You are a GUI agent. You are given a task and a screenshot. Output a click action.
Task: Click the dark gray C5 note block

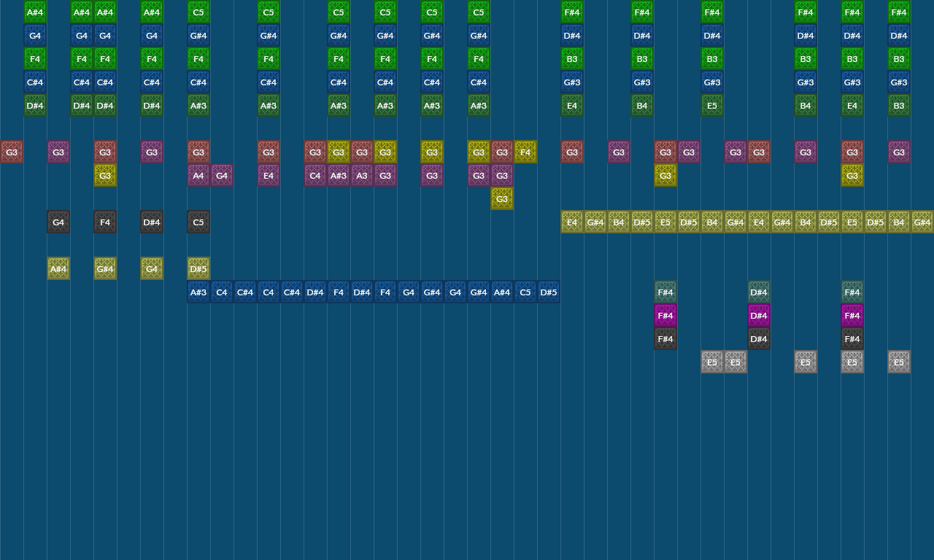[198, 222]
